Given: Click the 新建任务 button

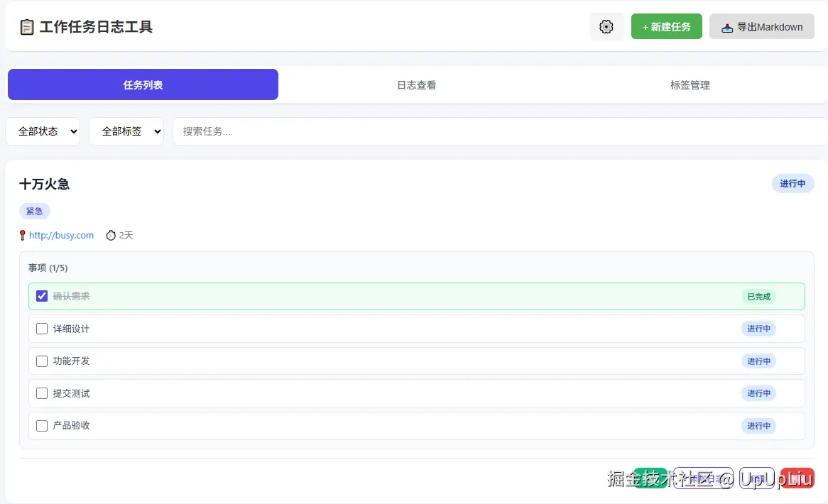Looking at the screenshot, I should [666, 26].
